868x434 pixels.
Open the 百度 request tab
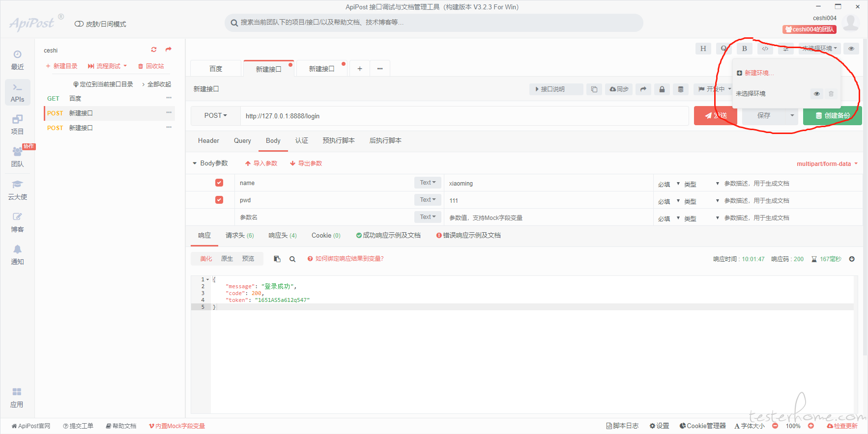[x=216, y=69]
